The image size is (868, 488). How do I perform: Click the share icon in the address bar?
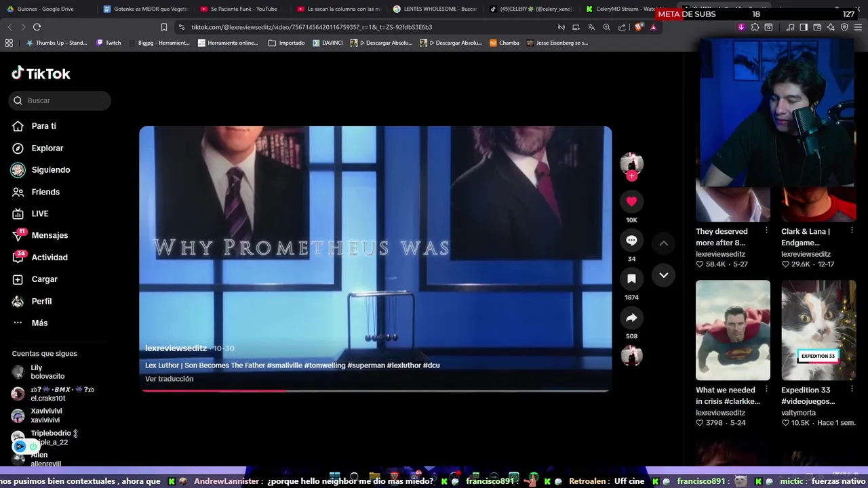tap(622, 27)
